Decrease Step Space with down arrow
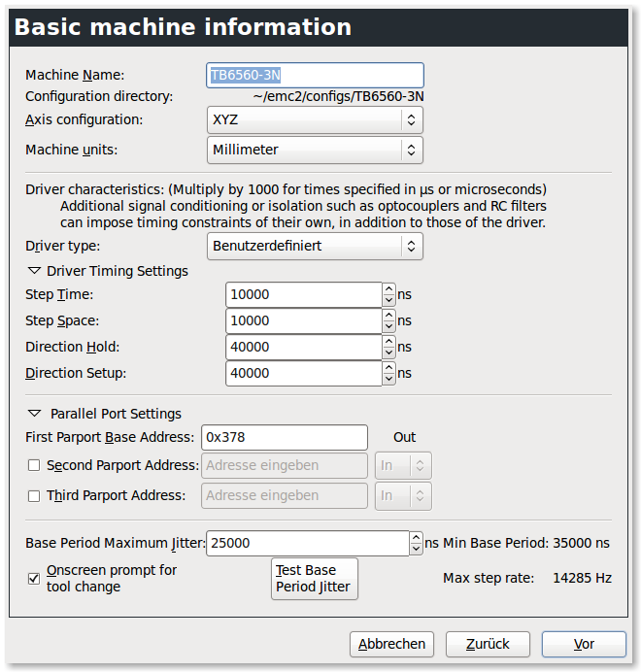Image resolution: width=641 pixels, height=672 pixels. 389,326
